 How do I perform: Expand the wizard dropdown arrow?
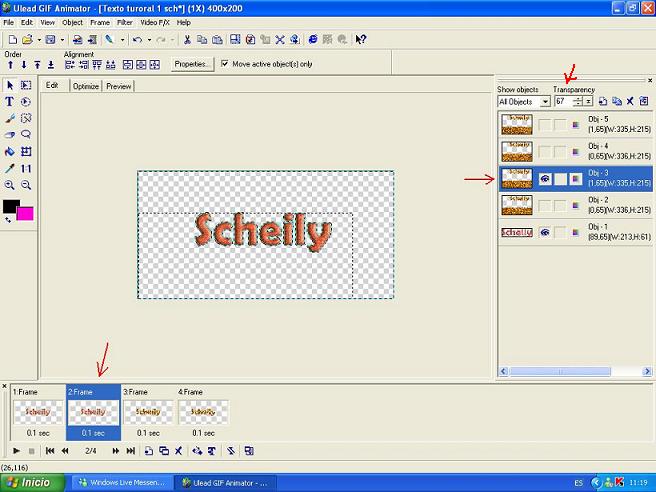click(x=122, y=40)
